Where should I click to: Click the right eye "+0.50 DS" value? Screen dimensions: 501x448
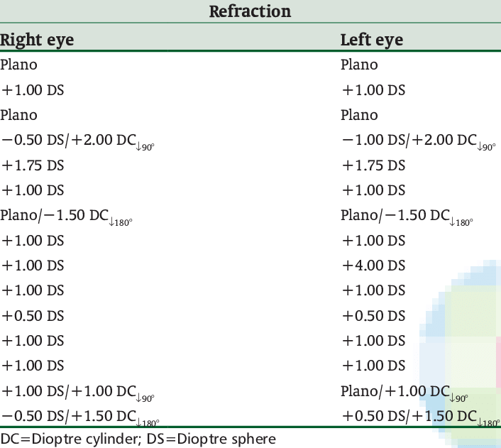click(33, 316)
